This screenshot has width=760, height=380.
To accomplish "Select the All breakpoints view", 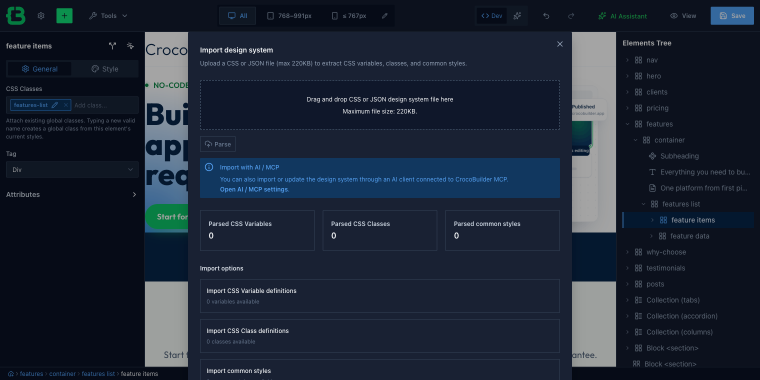I will pos(238,16).
